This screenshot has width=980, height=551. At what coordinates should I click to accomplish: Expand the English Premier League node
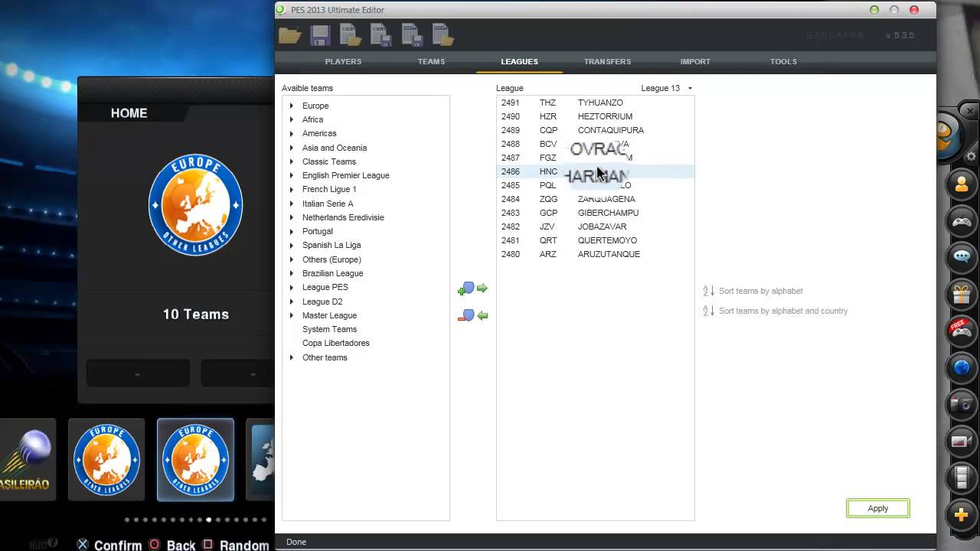[x=292, y=175]
